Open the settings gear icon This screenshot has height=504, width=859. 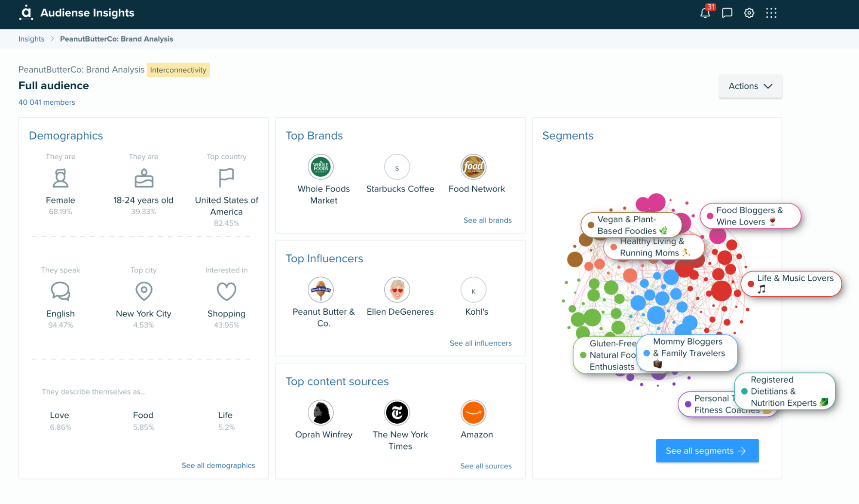[749, 12]
